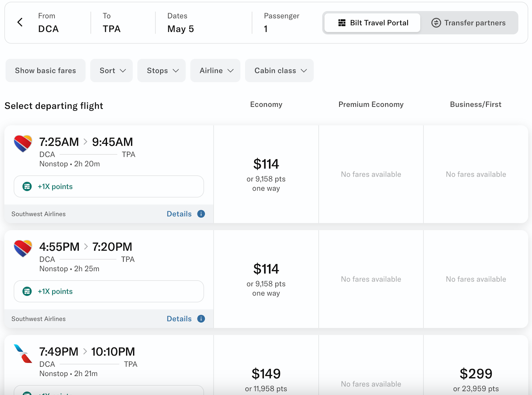Click the info icon on the 7:25AM flight
The width and height of the screenshot is (532, 395).
click(201, 214)
